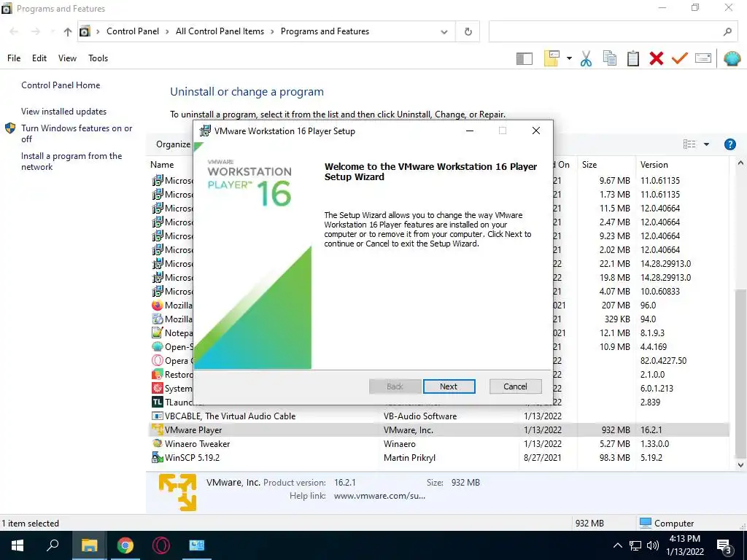Open View installed updates link
Screen dimensions: 747x560
(64, 112)
